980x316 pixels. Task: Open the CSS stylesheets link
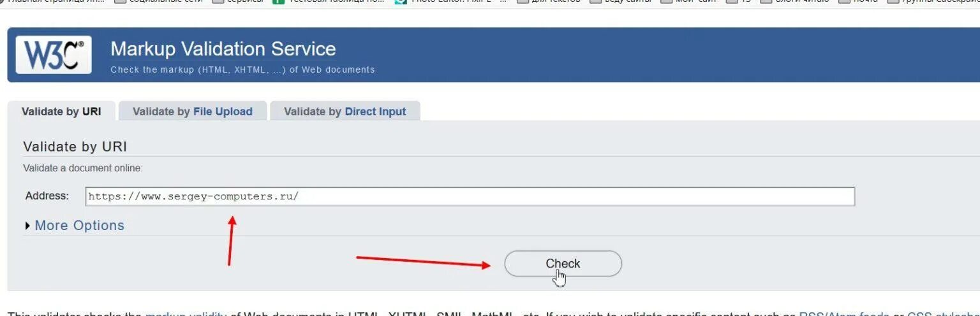click(x=943, y=313)
